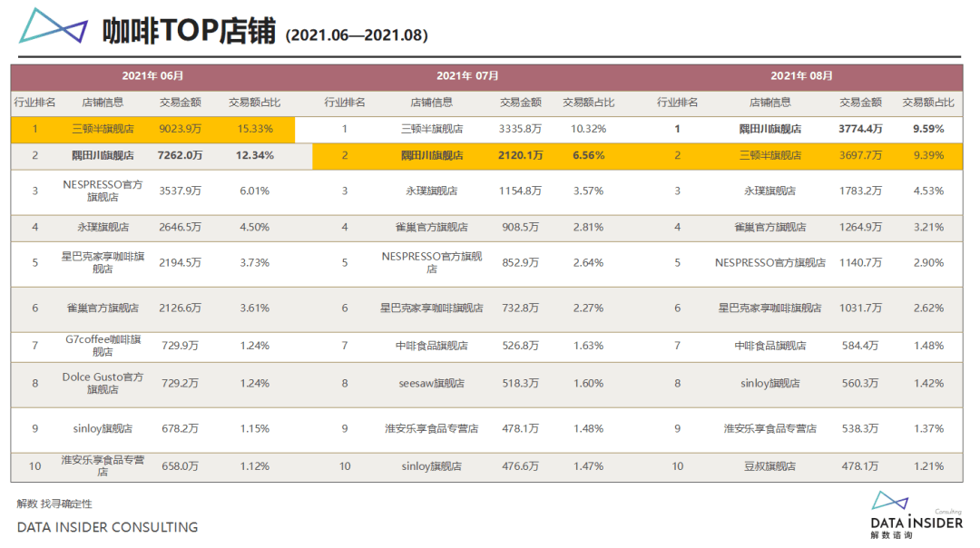Click 店铺信息 column header under 2021年 06月
The height and width of the screenshot is (548, 980).
pyautogui.click(x=103, y=103)
